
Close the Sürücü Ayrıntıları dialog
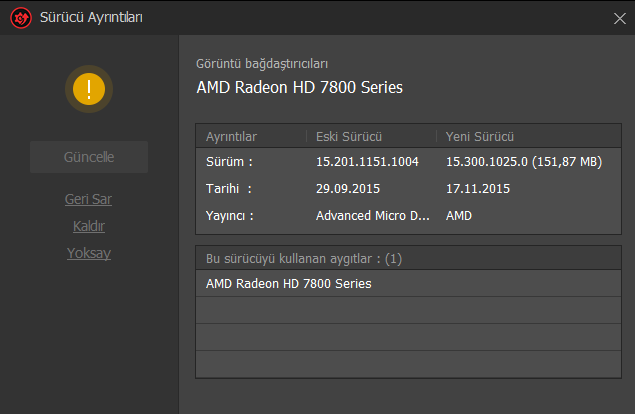[x=620, y=18]
